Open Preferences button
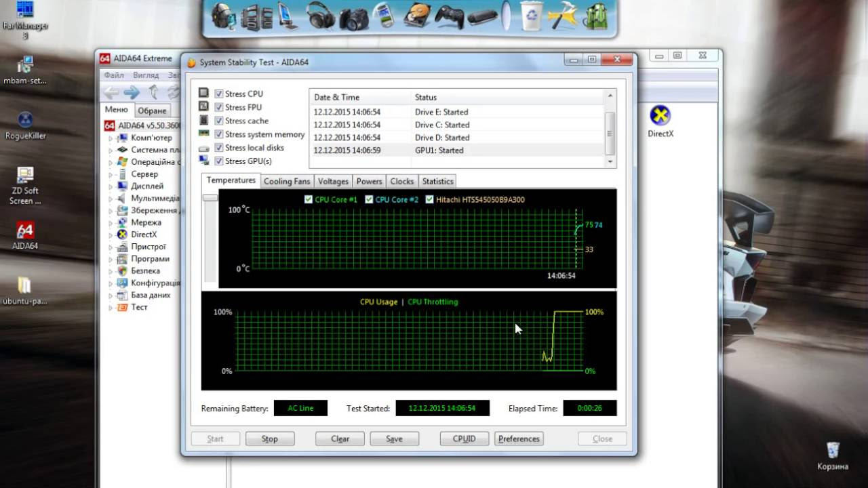 click(x=519, y=439)
